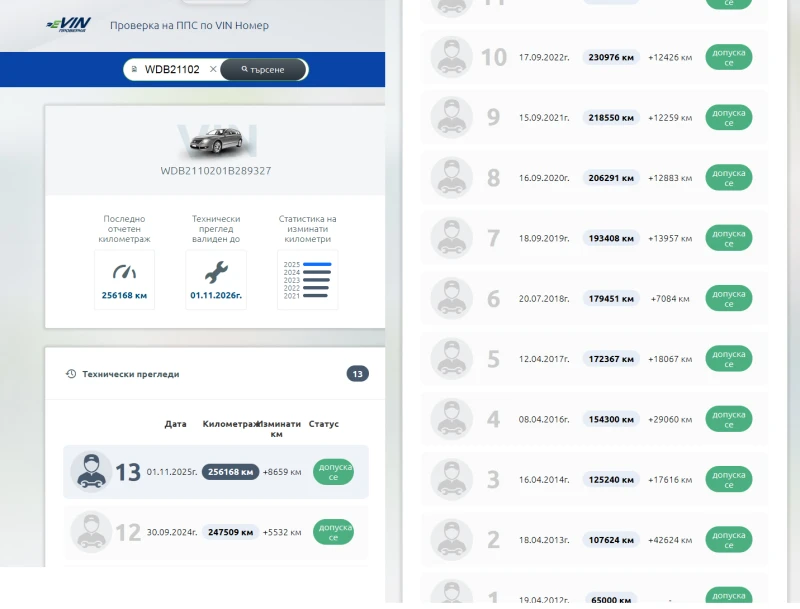Click the clock icon beside Технически прегледи
Screen dimensions: 800x609
click(x=71, y=374)
